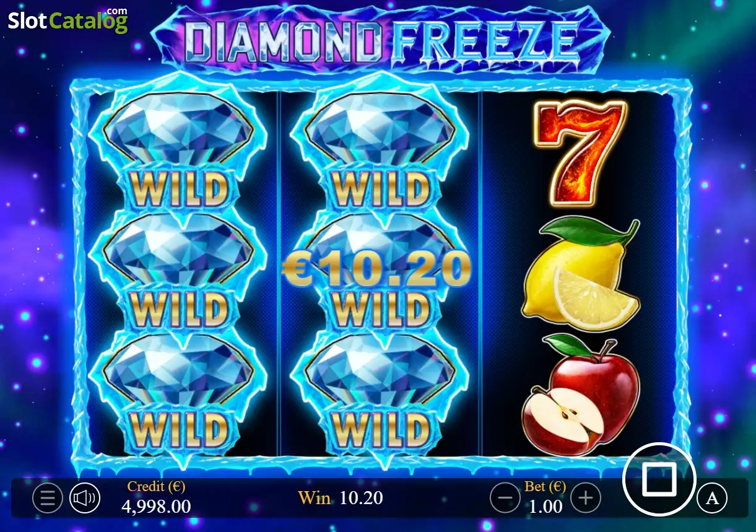Click the Credit balance 4,998.00
Image resolution: width=756 pixels, height=532 pixels.
click(x=156, y=507)
